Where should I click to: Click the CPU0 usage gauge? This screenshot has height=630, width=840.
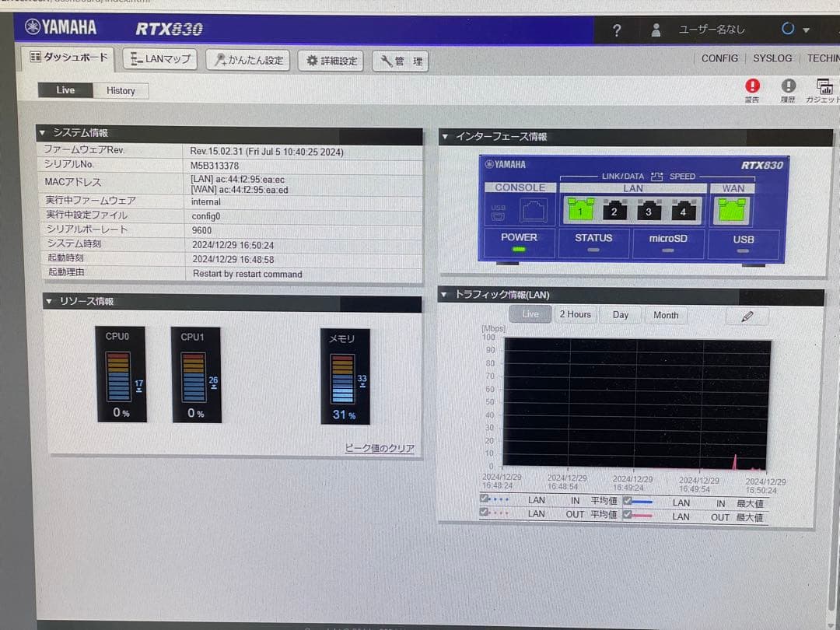pos(121,374)
